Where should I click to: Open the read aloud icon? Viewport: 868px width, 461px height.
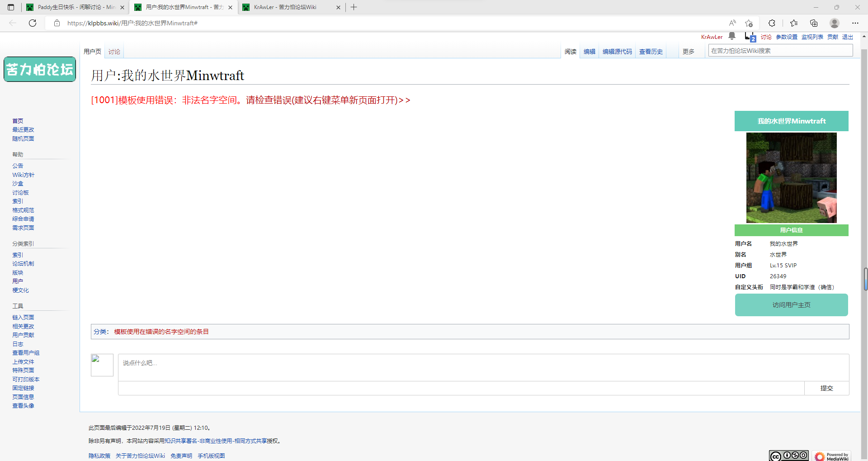point(732,23)
